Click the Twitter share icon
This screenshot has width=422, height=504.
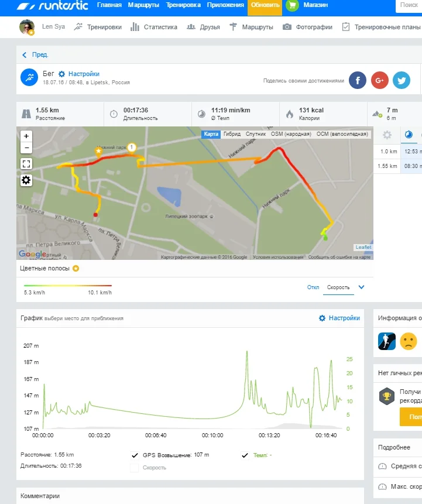[x=402, y=80]
